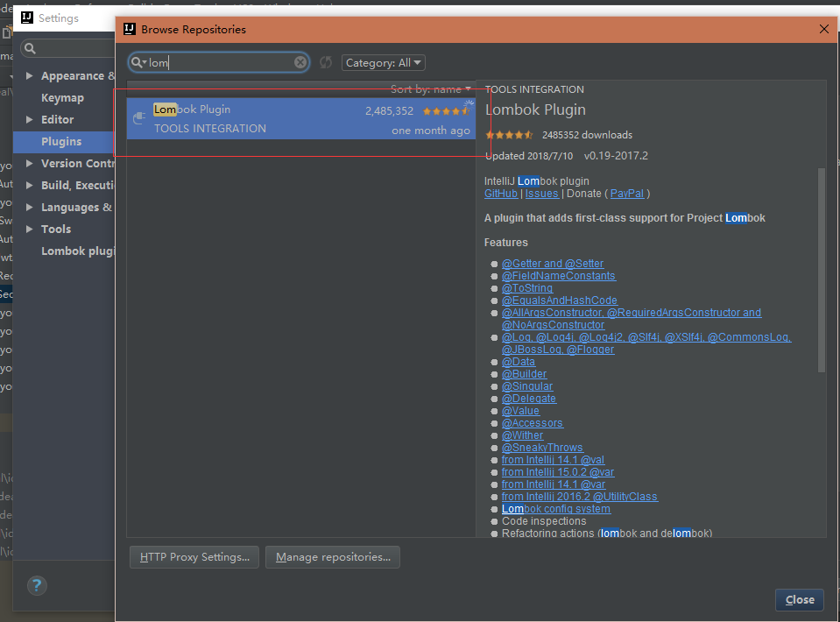Open the from Intellij 15.0.2 @var link

[x=558, y=472]
